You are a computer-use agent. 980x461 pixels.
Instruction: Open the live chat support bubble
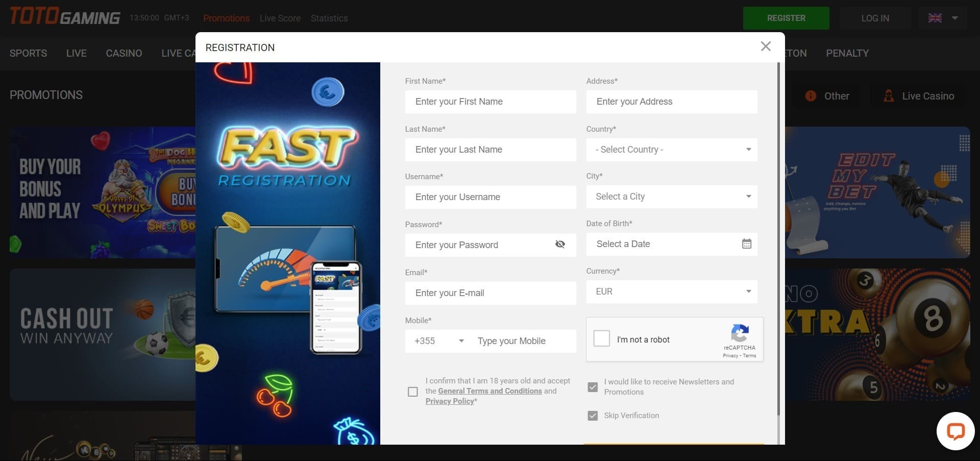click(955, 431)
